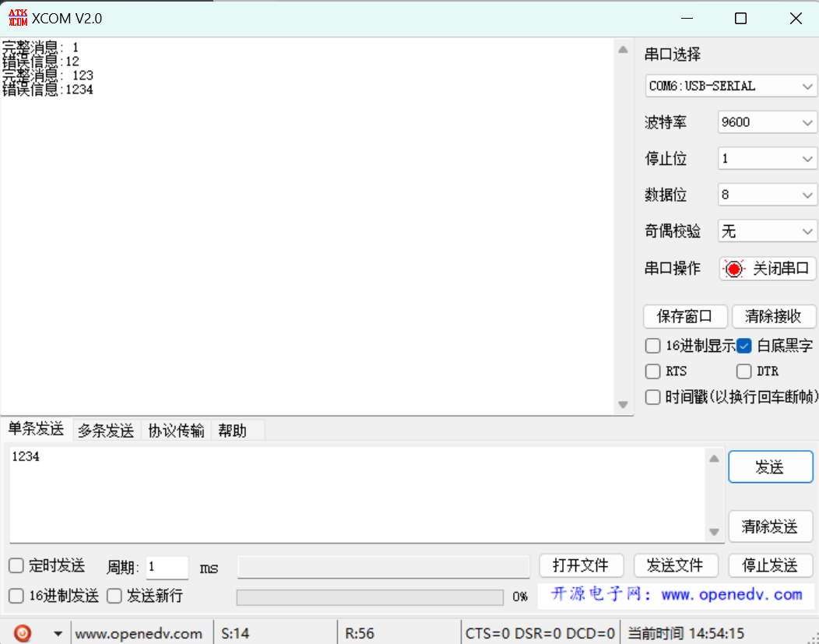Enable the 16进制显示 hex display checkbox

coord(652,345)
